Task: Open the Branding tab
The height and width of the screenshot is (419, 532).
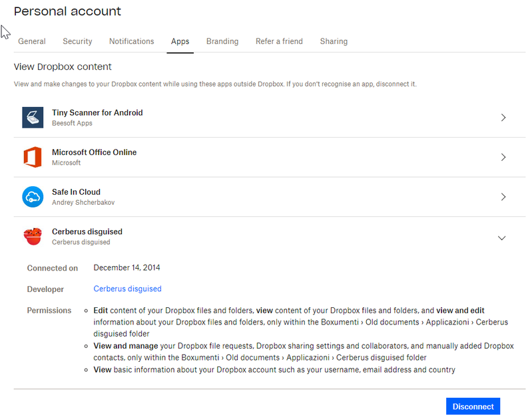Action: tap(222, 41)
